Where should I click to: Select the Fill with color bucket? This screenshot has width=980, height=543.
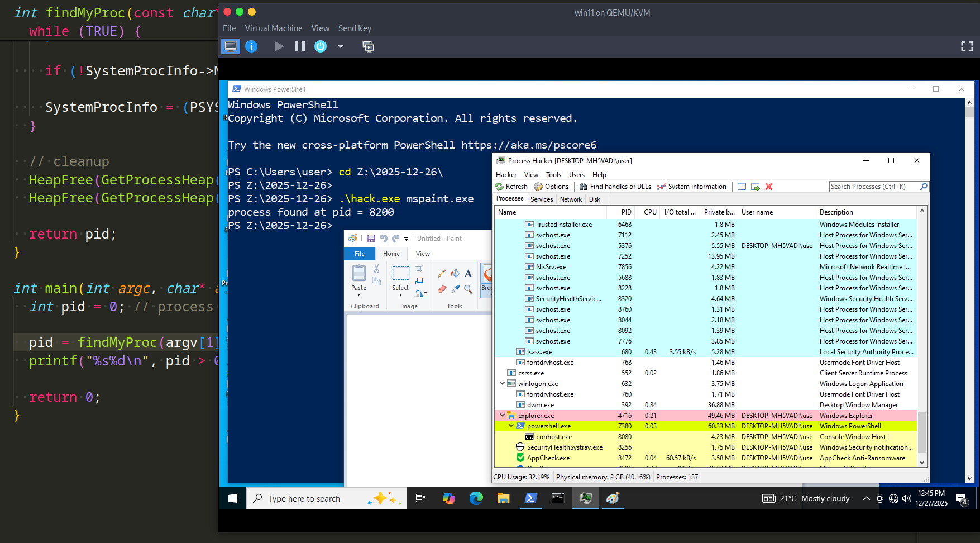(x=455, y=274)
